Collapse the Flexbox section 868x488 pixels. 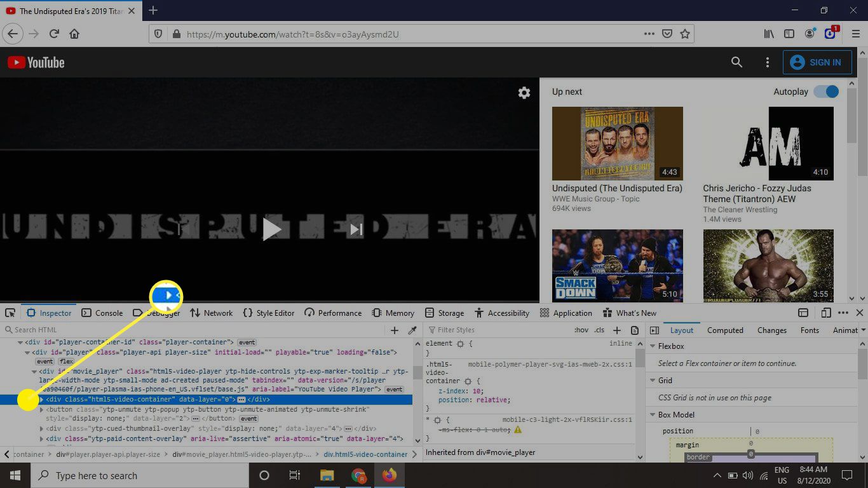pyautogui.click(x=653, y=346)
